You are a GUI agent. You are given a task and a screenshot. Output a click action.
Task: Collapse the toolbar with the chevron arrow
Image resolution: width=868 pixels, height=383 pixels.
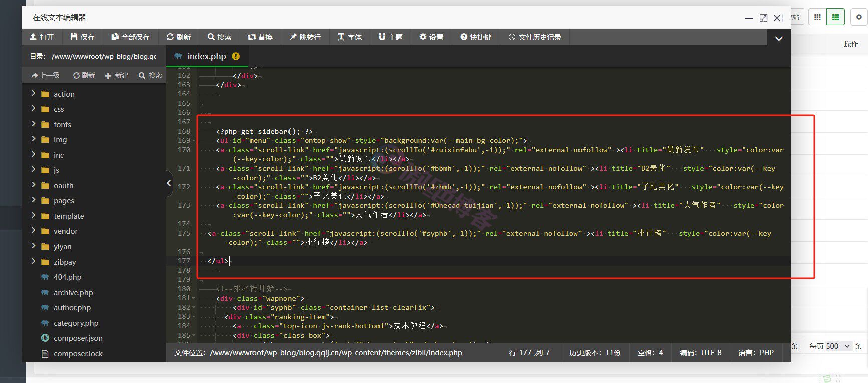tap(779, 38)
